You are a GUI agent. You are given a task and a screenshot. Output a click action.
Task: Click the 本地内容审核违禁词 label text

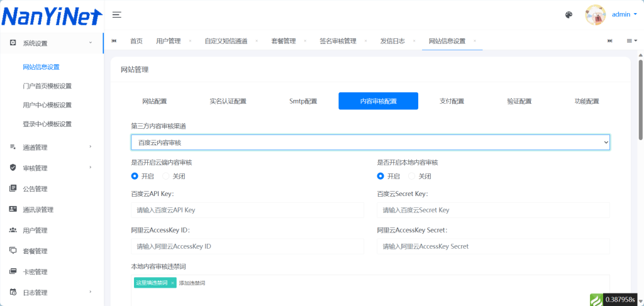[158, 266]
